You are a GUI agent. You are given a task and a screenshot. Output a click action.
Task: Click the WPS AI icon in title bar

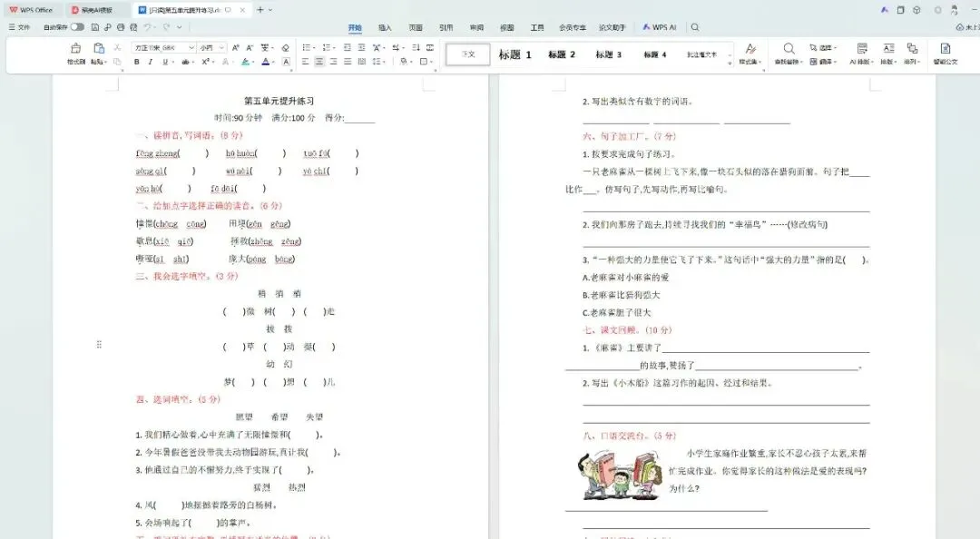coord(884,10)
